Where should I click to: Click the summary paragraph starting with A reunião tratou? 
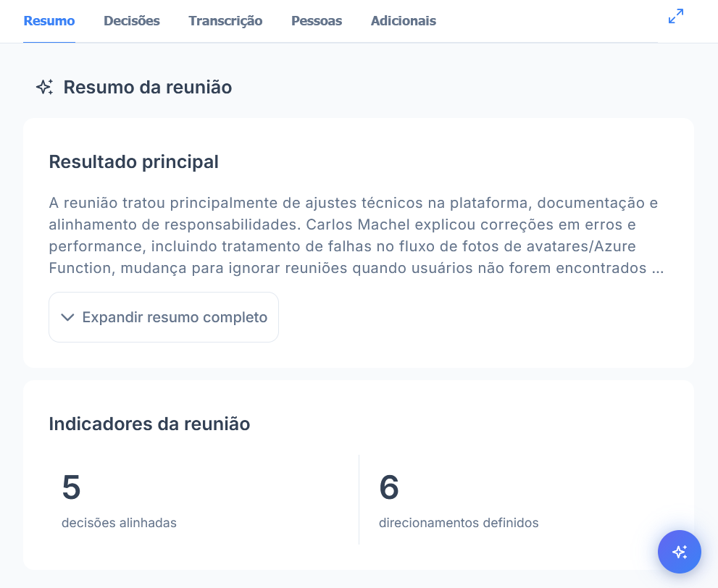pyautogui.click(x=356, y=235)
